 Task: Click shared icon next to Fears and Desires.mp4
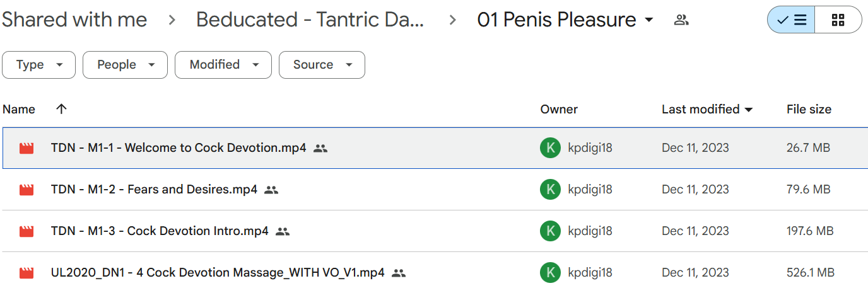pyautogui.click(x=271, y=190)
